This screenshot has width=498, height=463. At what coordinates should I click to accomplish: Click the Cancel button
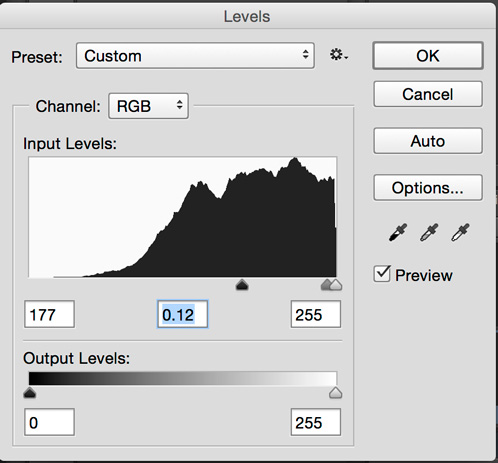(x=428, y=94)
